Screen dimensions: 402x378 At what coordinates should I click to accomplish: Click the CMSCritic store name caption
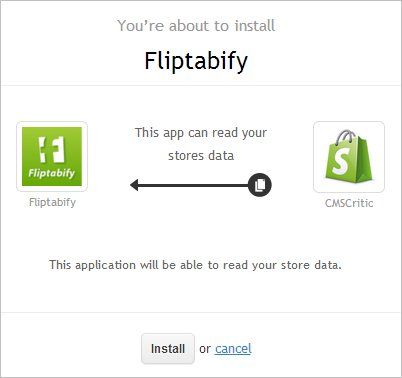tap(349, 203)
